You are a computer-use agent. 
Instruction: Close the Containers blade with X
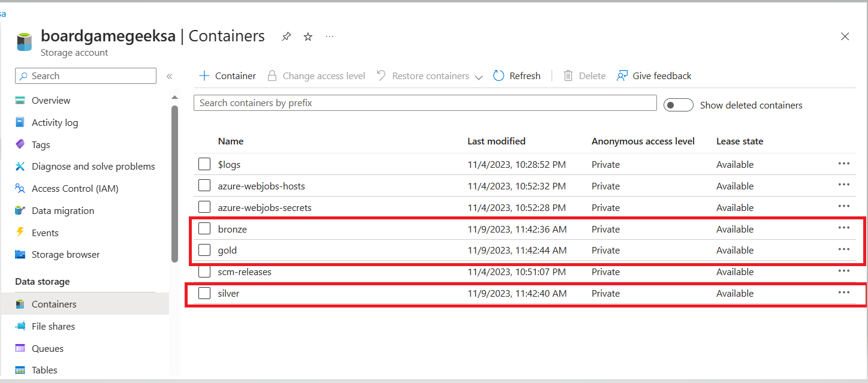click(x=845, y=37)
